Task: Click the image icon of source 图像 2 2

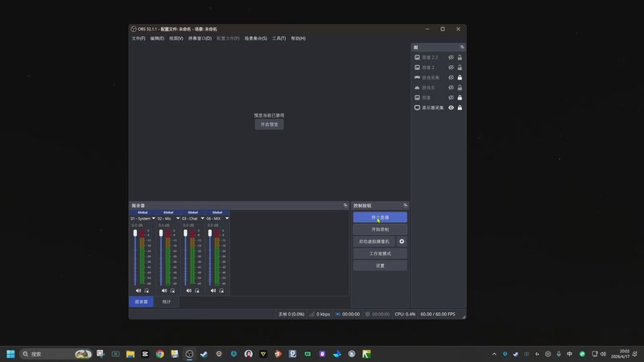Action: (x=417, y=57)
